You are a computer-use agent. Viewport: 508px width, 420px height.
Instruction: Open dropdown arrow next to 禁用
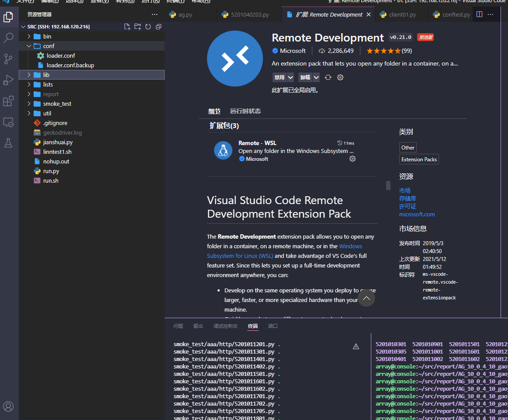pos(290,77)
